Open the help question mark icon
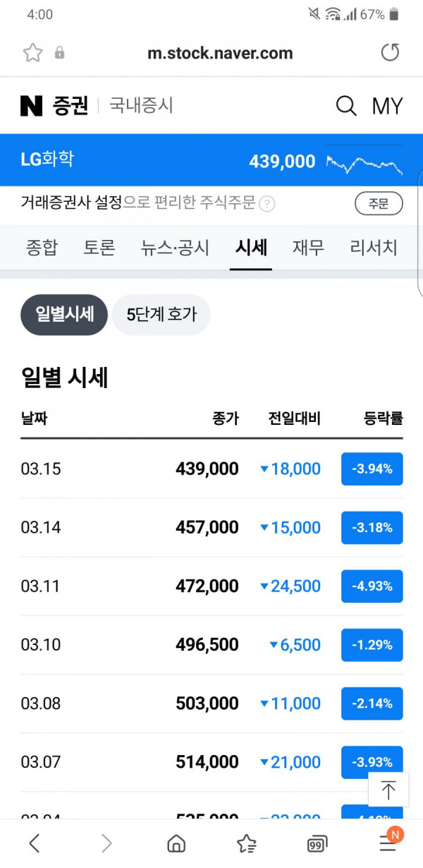 [x=266, y=204]
